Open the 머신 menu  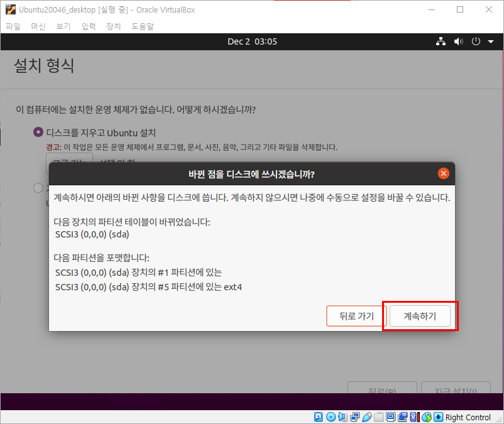pyautogui.click(x=38, y=26)
